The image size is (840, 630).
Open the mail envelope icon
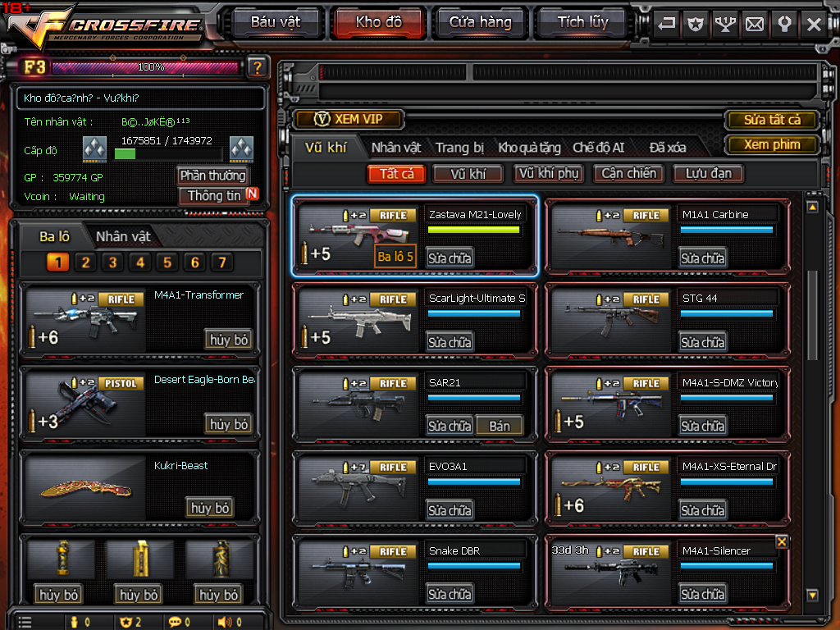(755, 24)
